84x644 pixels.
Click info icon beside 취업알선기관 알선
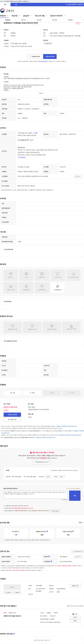pos(47,531)
